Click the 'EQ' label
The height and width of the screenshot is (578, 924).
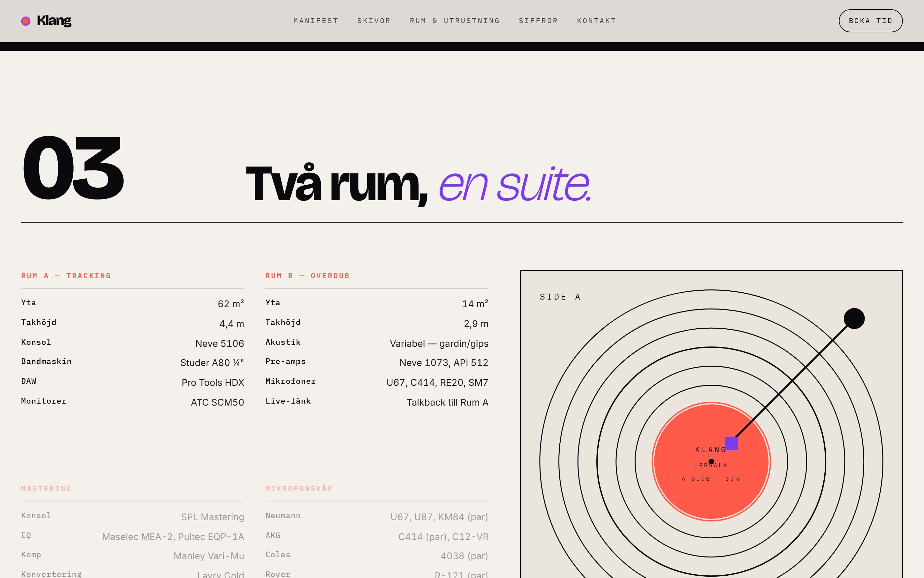pos(26,536)
